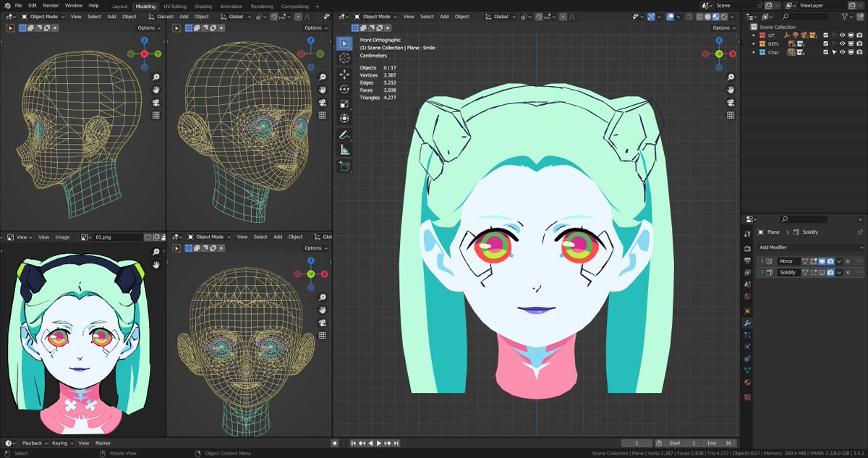Open the World properties tab
Screen dimensions: 868x458
748,297
